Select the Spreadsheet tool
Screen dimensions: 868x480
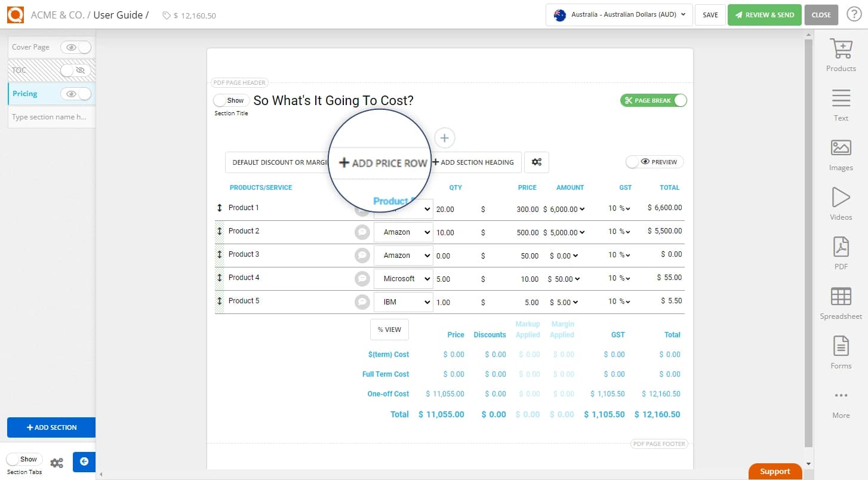[x=841, y=303]
